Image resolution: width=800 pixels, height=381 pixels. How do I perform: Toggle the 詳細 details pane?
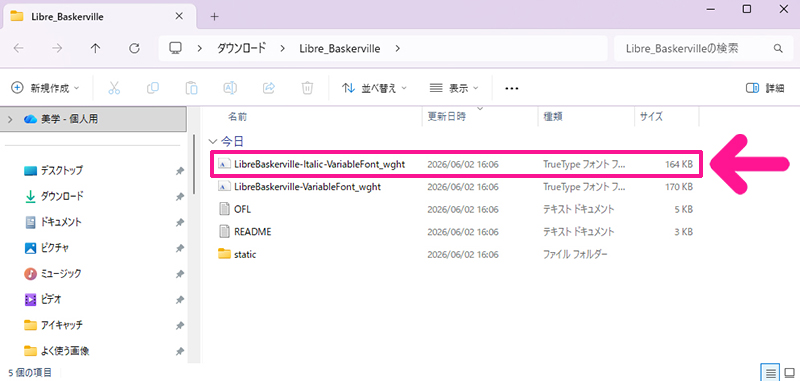pos(765,88)
